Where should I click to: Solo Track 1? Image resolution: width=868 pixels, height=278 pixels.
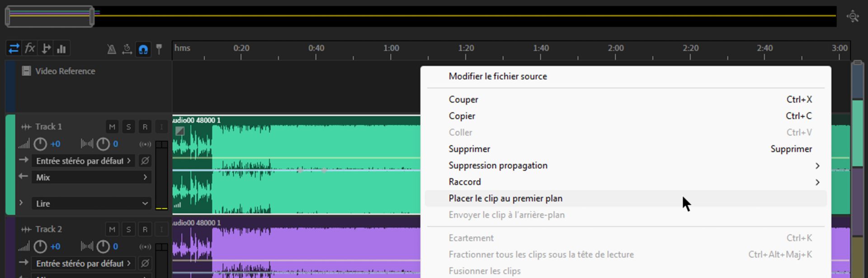point(128,127)
